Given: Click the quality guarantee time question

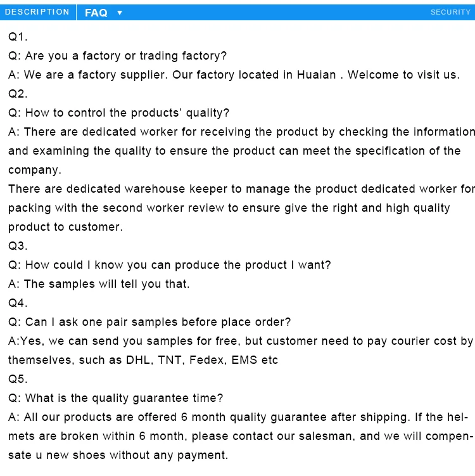Looking at the screenshot, I should point(115,398).
